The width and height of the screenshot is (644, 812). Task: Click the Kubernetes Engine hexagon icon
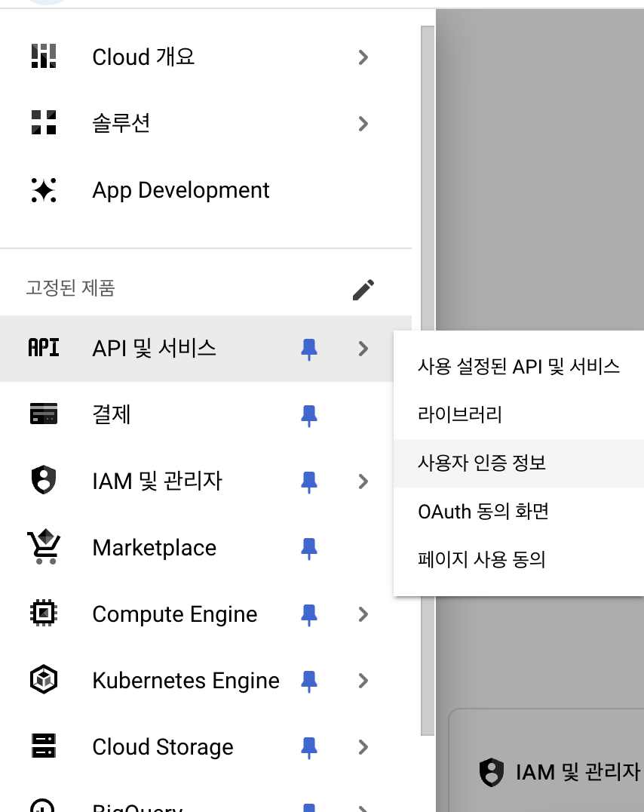[43, 680]
